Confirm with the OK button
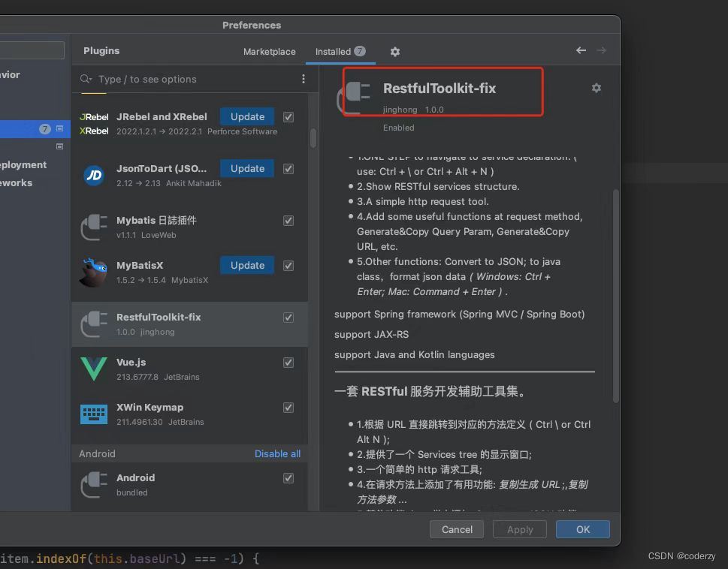The height and width of the screenshot is (569, 728). point(583,529)
